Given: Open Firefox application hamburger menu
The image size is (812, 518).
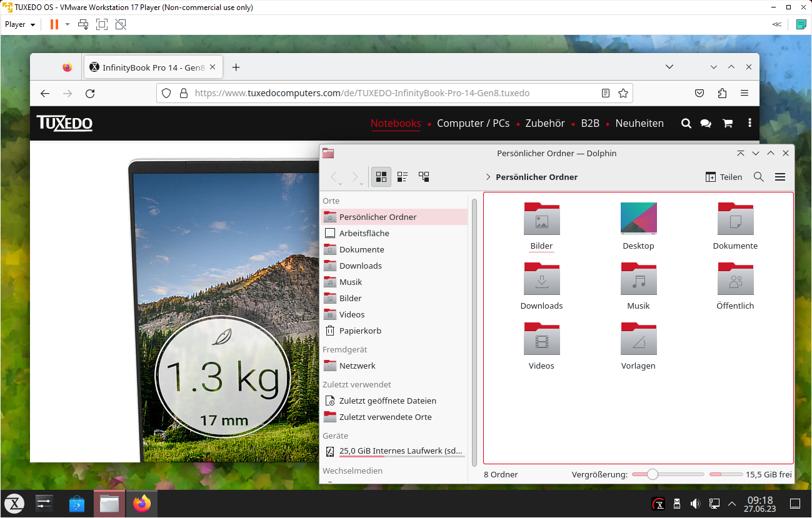Looking at the screenshot, I should tap(744, 93).
